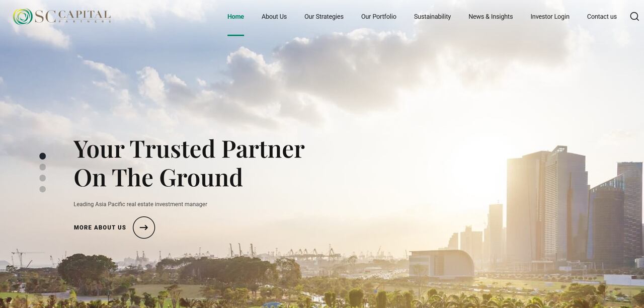Click the MORE ABOUT US text link
This screenshot has height=308, width=644.
click(100, 227)
